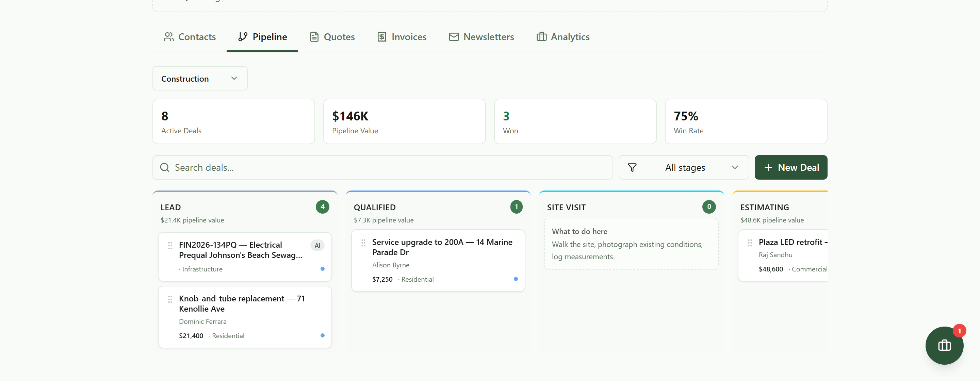Click the Analytics briefcase icon
This screenshot has width=980, height=381.
(541, 37)
